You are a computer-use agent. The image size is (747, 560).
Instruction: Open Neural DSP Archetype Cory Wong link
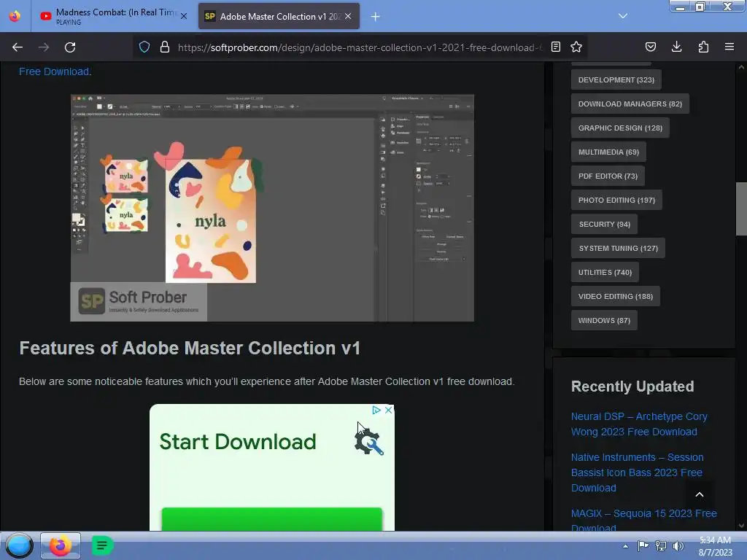639,424
